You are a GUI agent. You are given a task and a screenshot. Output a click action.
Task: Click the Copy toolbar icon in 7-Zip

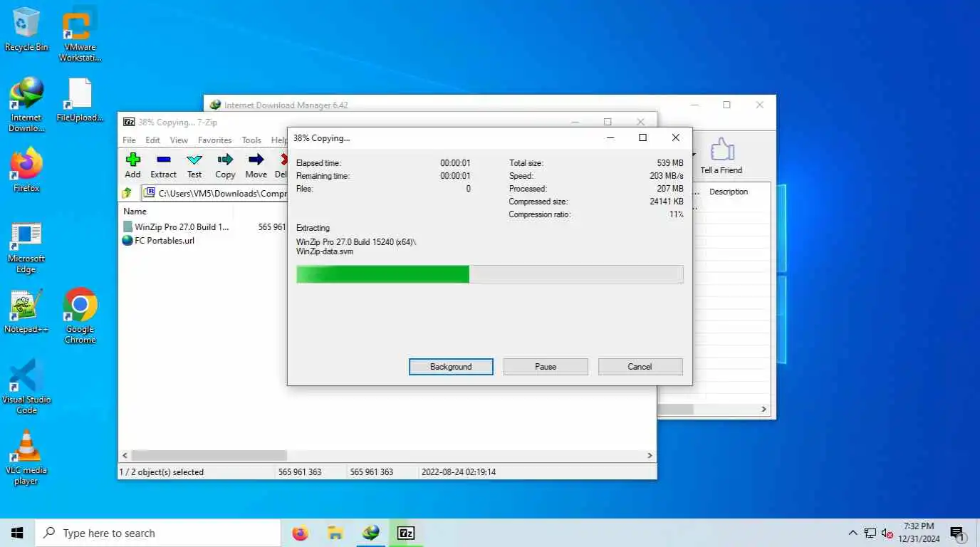pos(225,165)
